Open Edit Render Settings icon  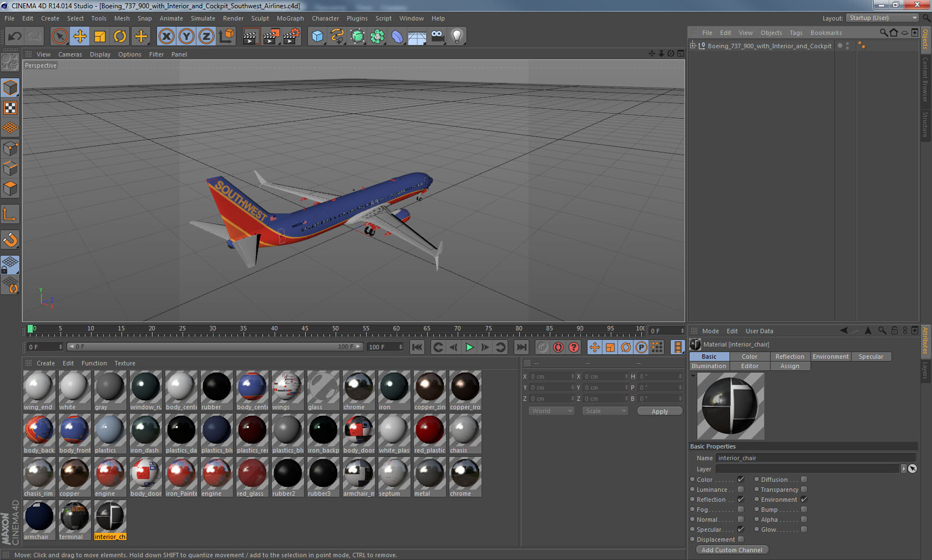(291, 37)
